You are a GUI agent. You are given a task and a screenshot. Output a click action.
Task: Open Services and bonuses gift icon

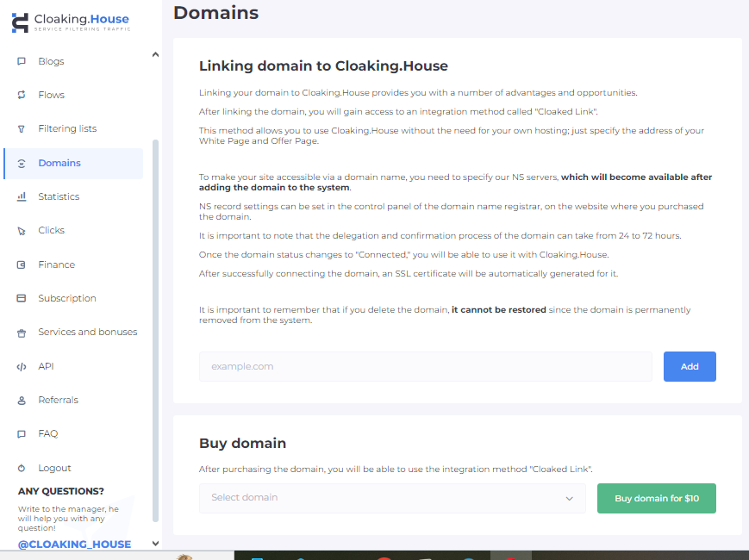[x=21, y=332]
